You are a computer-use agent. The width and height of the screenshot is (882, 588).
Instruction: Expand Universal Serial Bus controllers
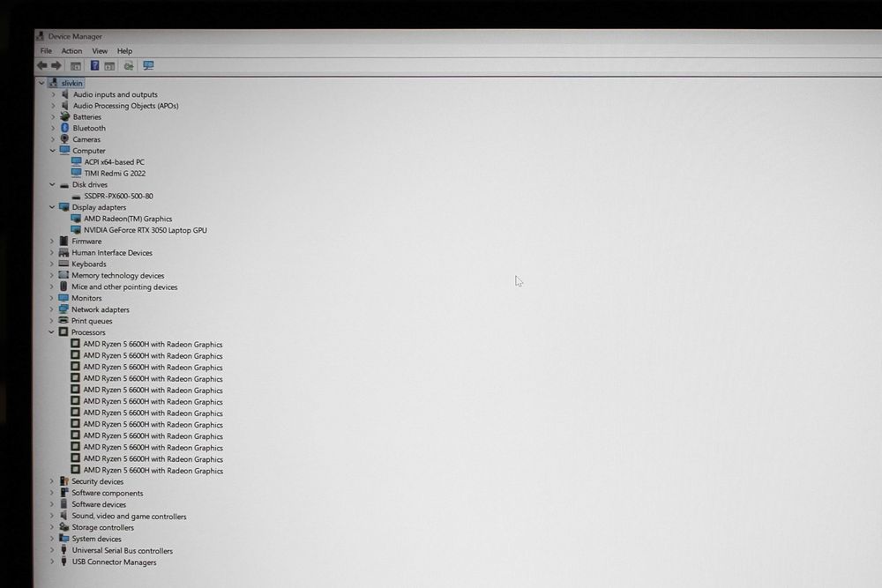coord(52,550)
